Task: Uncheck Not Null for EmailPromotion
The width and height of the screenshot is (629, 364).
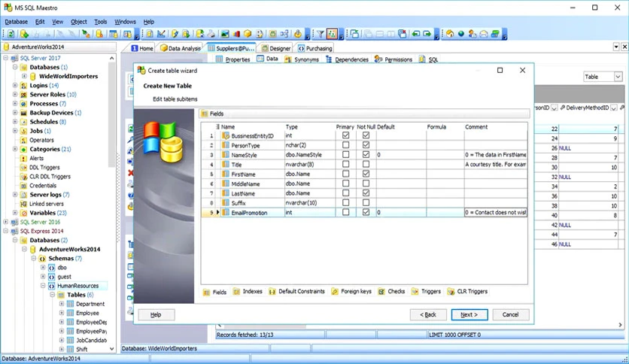Action: [366, 213]
